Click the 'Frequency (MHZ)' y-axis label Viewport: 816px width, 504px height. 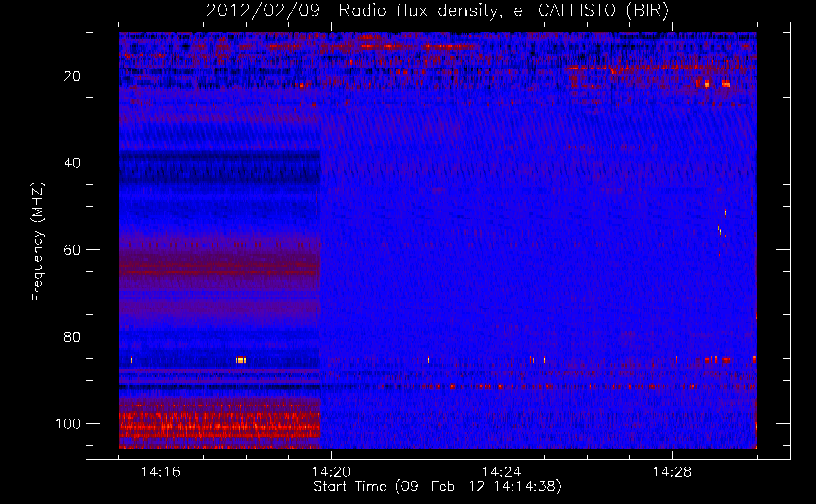(x=38, y=241)
